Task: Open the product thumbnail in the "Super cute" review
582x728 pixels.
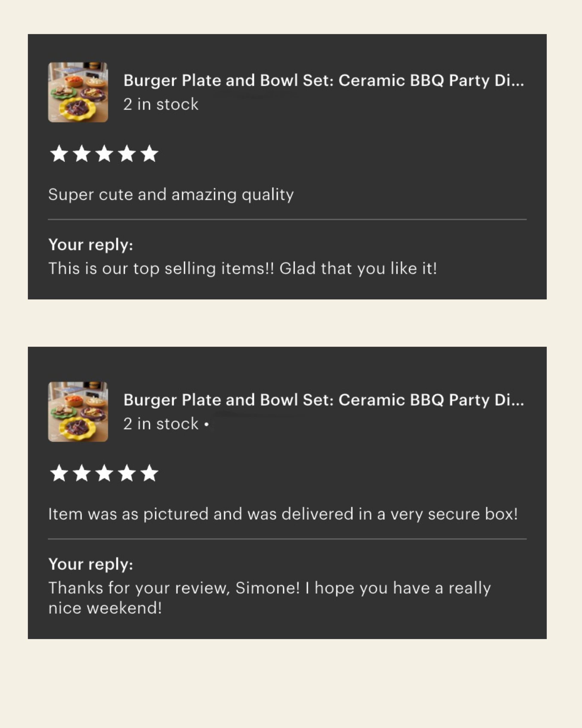Action: pos(78,92)
